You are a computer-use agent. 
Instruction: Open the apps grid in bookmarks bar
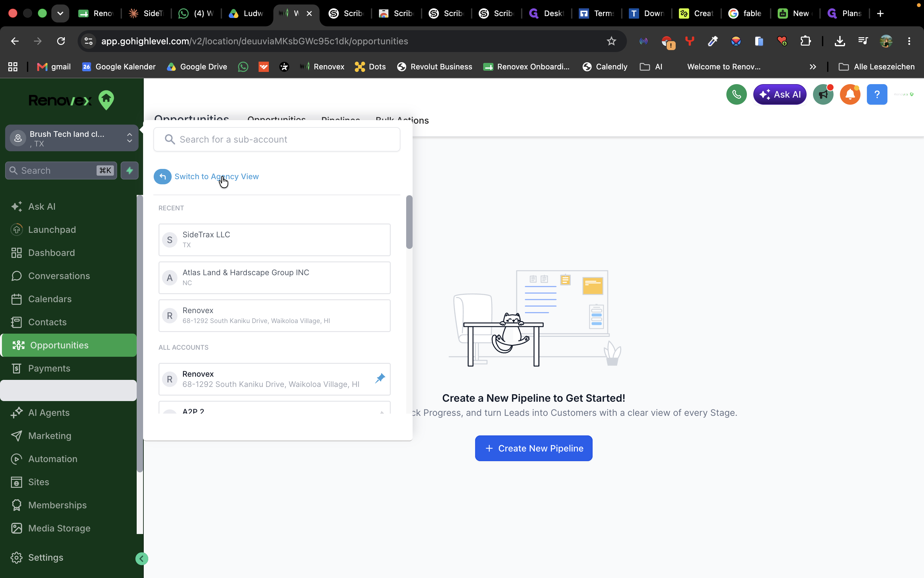tap(13, 66)
